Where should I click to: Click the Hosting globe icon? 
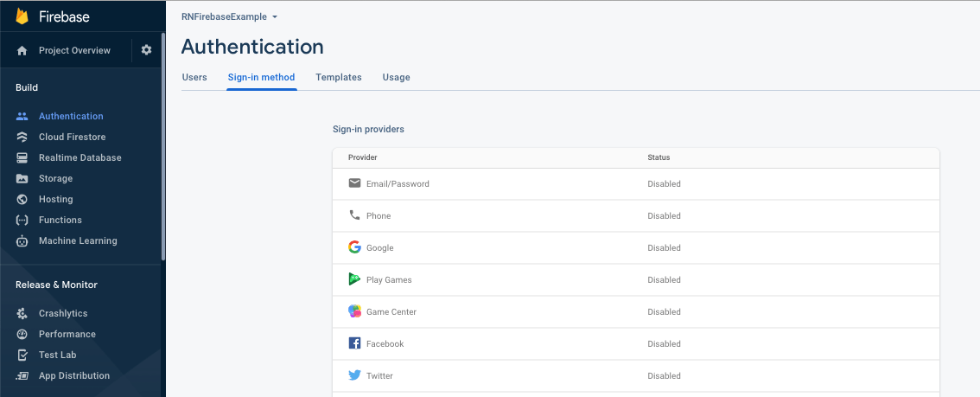[22, 200]
